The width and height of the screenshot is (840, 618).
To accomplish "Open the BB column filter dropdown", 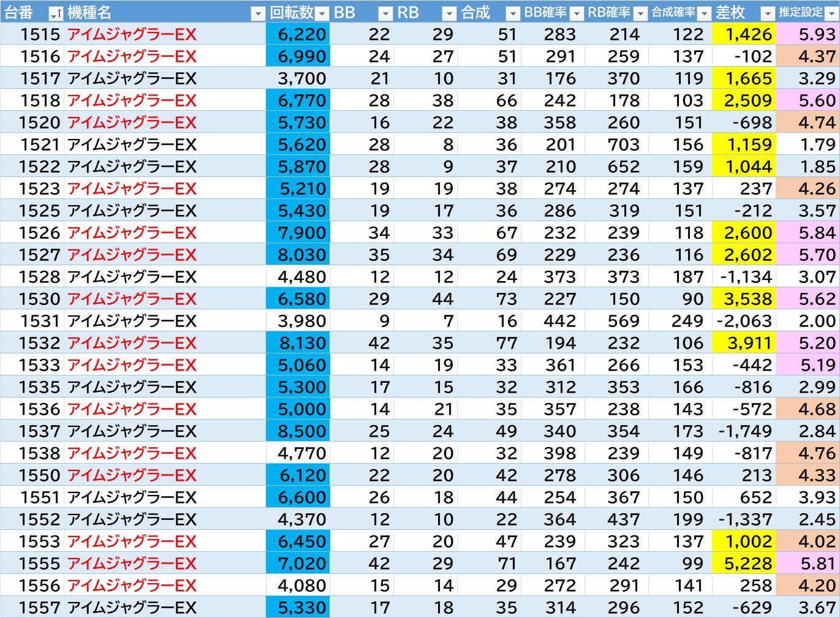I will (x=385, y=13).
